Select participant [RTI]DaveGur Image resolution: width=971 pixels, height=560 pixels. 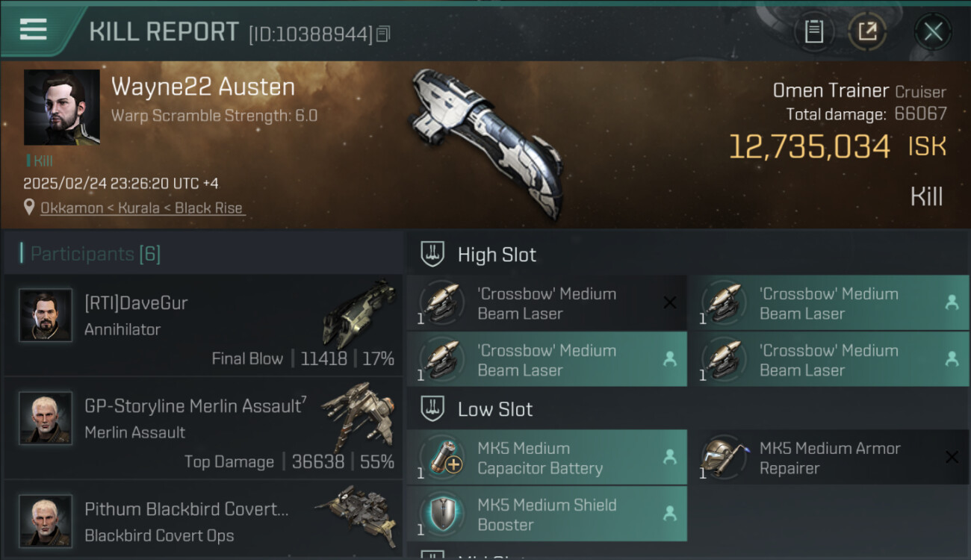pyautogui.click(x=203, y=325)
